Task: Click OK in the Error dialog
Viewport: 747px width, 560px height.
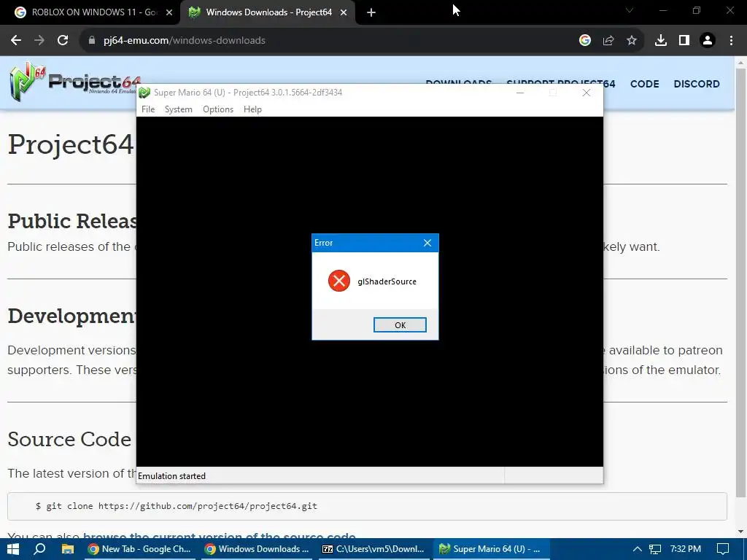Action: pos(400,324)
